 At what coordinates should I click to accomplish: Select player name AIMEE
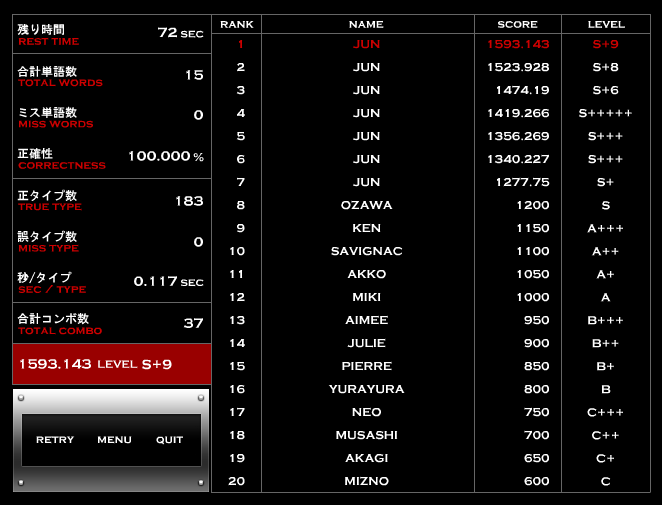tap(366, 320)
